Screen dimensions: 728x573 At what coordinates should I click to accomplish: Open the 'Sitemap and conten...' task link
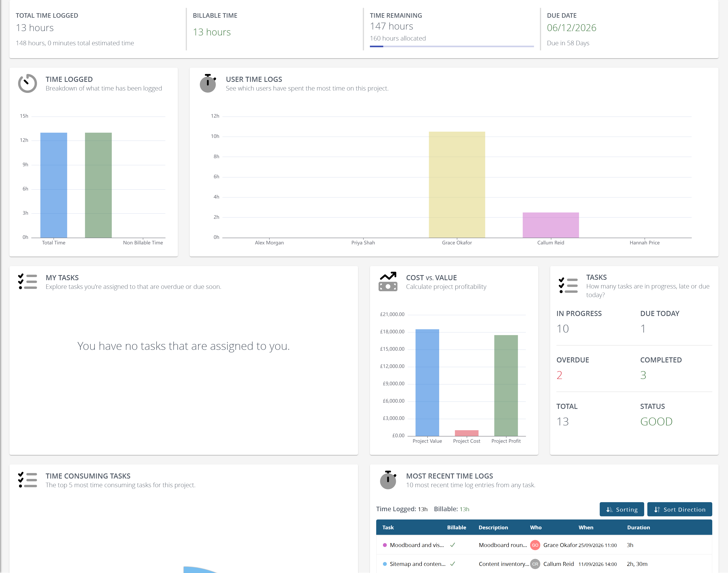[x=418, y=564]
